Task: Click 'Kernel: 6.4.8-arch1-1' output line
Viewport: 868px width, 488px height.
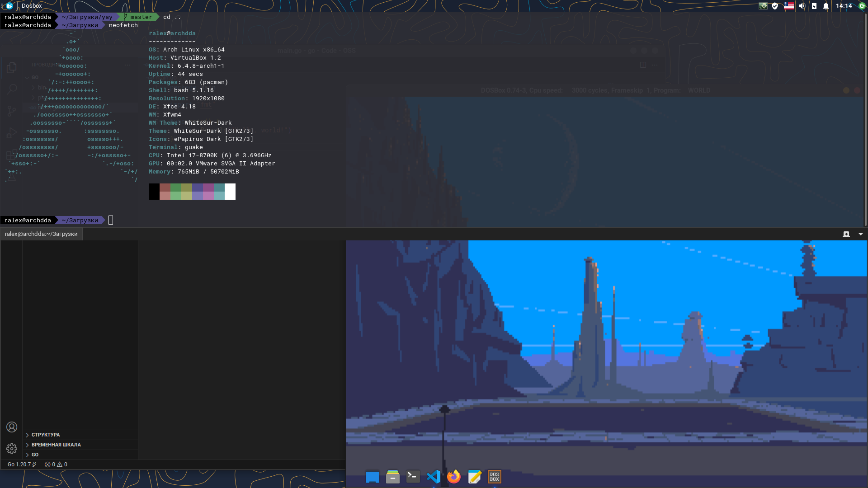Action: 187,66
